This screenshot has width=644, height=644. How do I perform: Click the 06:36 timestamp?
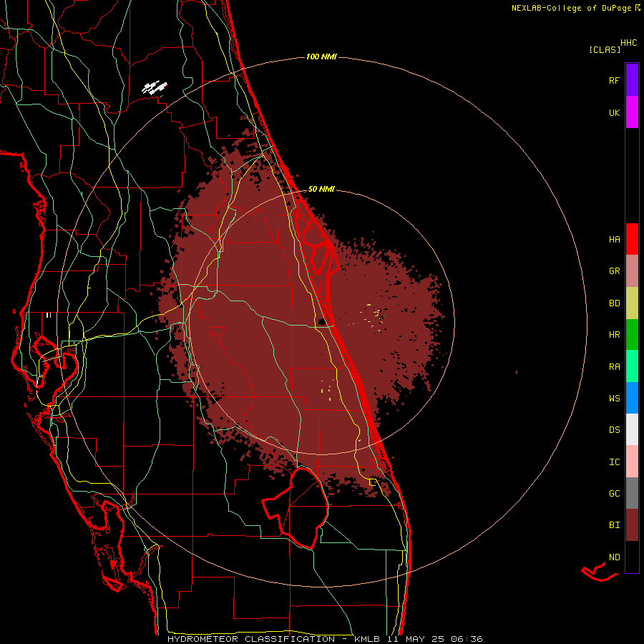point(467,639)
